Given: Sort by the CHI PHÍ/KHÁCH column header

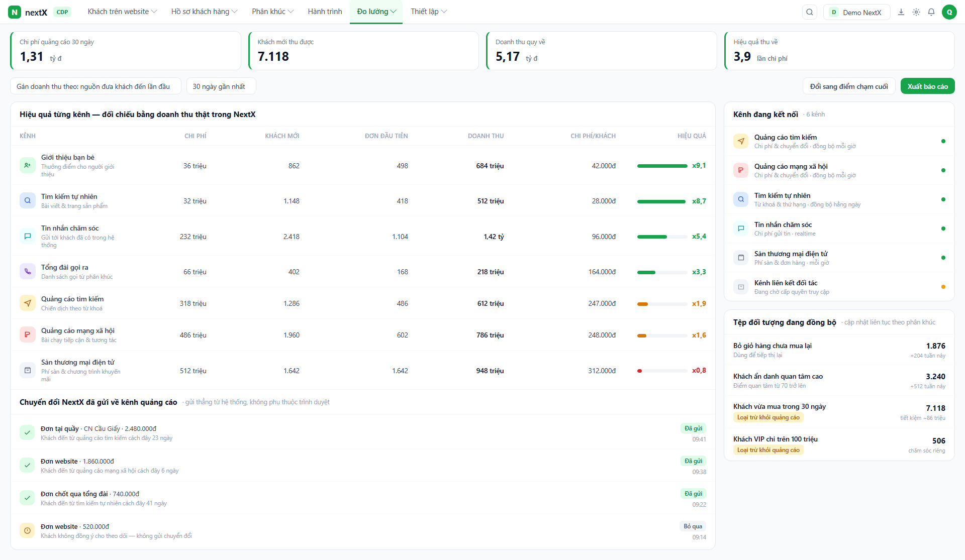Looking at the screenshot, I should (593, 136).
